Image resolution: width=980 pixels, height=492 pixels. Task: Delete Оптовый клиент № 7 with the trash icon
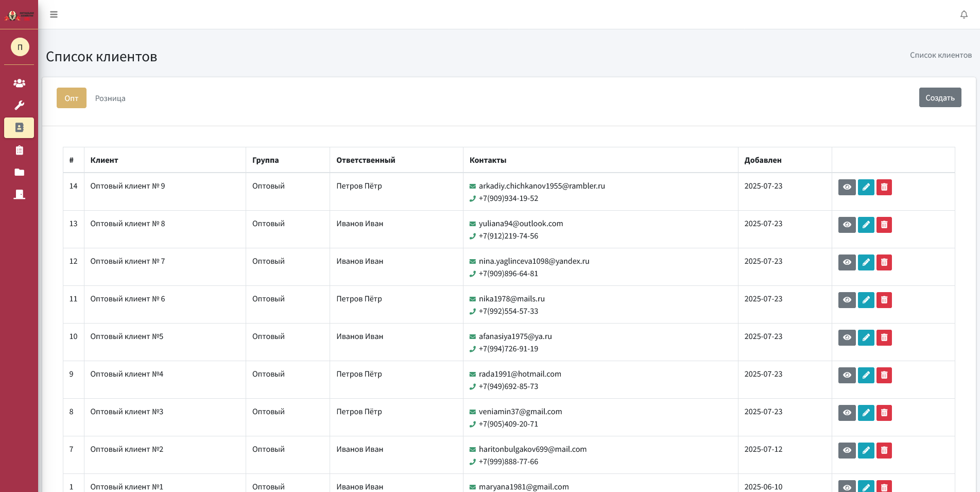click(x=884, y=262)
